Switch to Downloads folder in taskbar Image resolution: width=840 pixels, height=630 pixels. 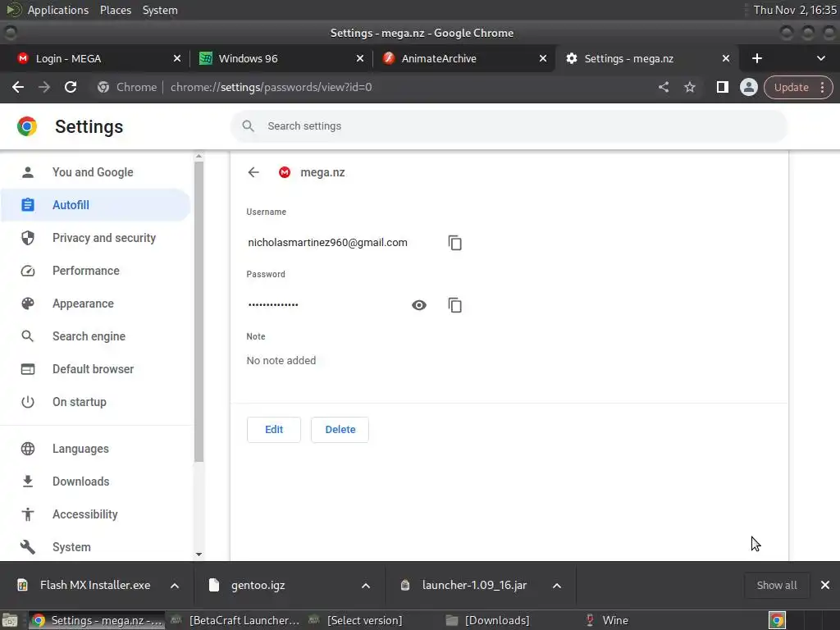point(489,620)
